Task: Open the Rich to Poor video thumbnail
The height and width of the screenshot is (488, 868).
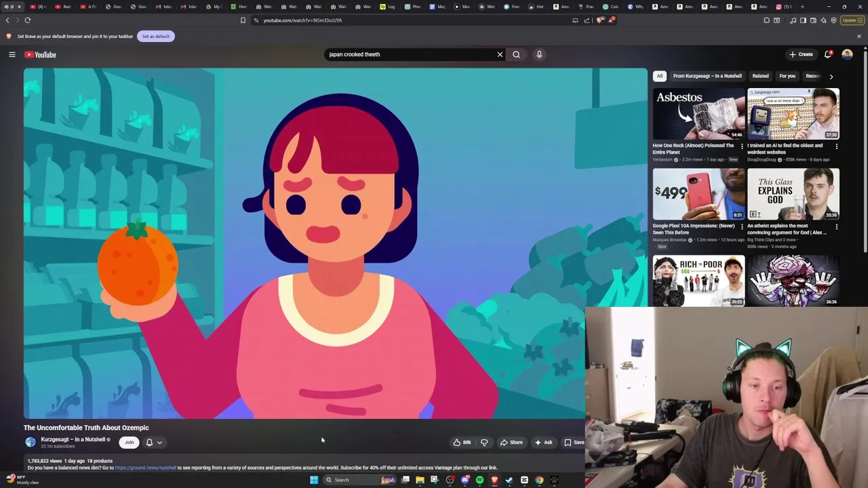Action: tap(698, 281)
